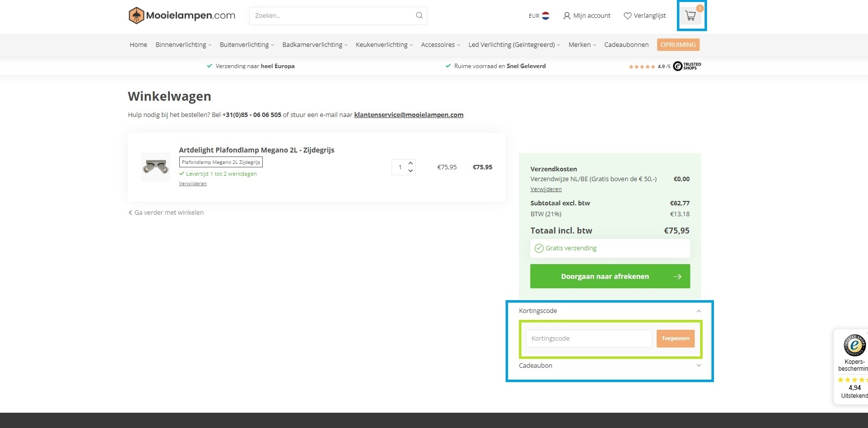Expand the Cadeaubon section
Viewport: 868px width, 428px height.
[x=698, y=365]
